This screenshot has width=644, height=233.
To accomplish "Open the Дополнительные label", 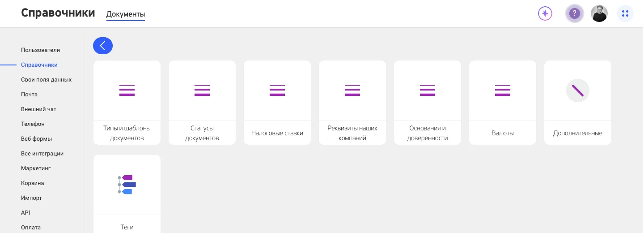I will tap(578, 133).
